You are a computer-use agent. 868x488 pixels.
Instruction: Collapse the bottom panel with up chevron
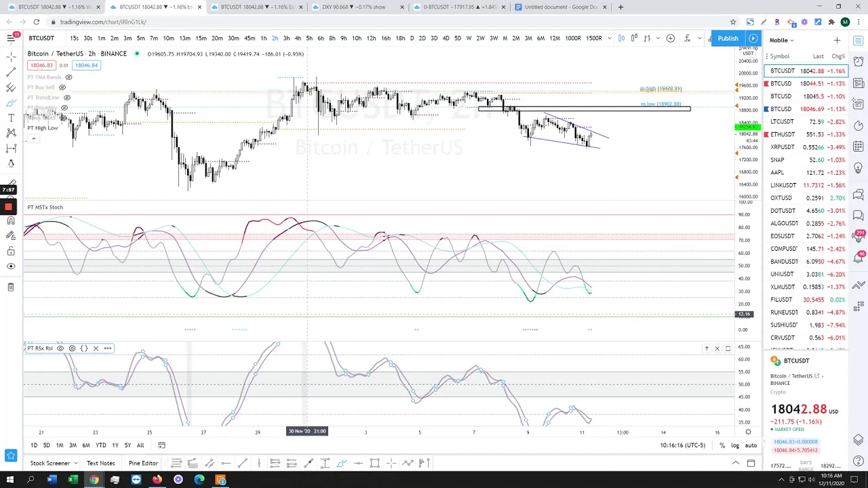(735, 463)
